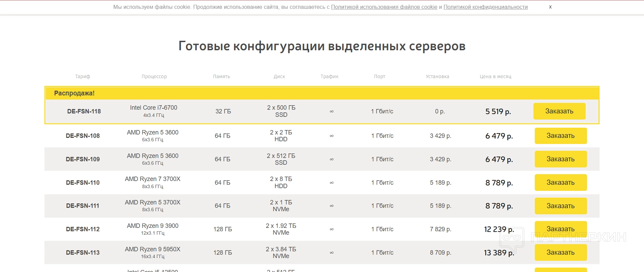Click the Распродажа! banner label
The height and width of the screenshot is (272, 644).
tap(74, 93)
